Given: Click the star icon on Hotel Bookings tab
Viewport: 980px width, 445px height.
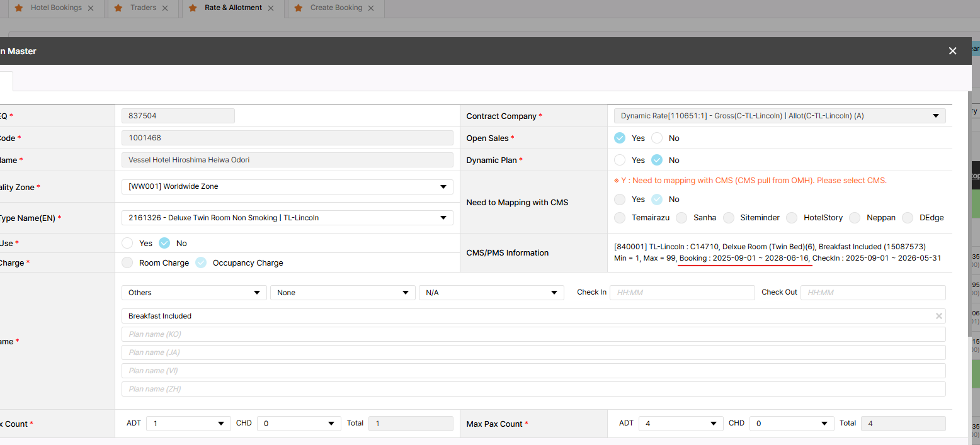Looking at the screenshot, I should 18,8.
